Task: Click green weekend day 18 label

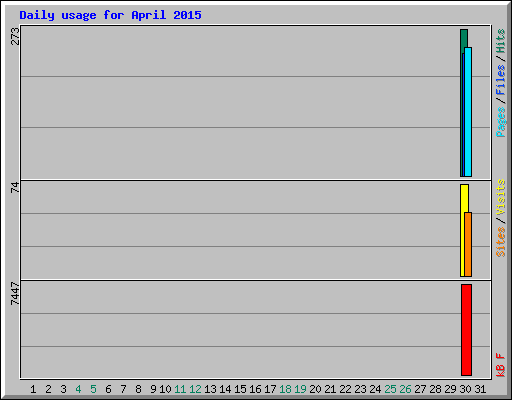Action: (x=285, y=389)
